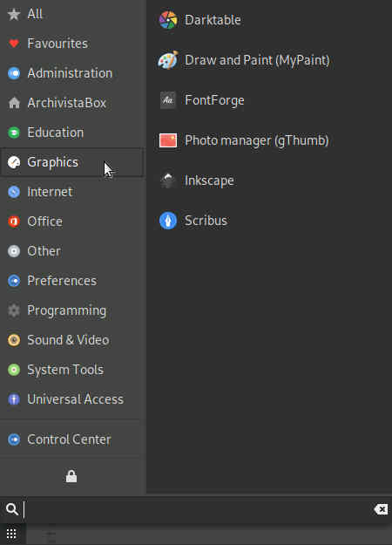This screenshot has height=545, width=392.
Task: Click the Administration category icon
Action: pyautogui.click(x=14, y=73)
